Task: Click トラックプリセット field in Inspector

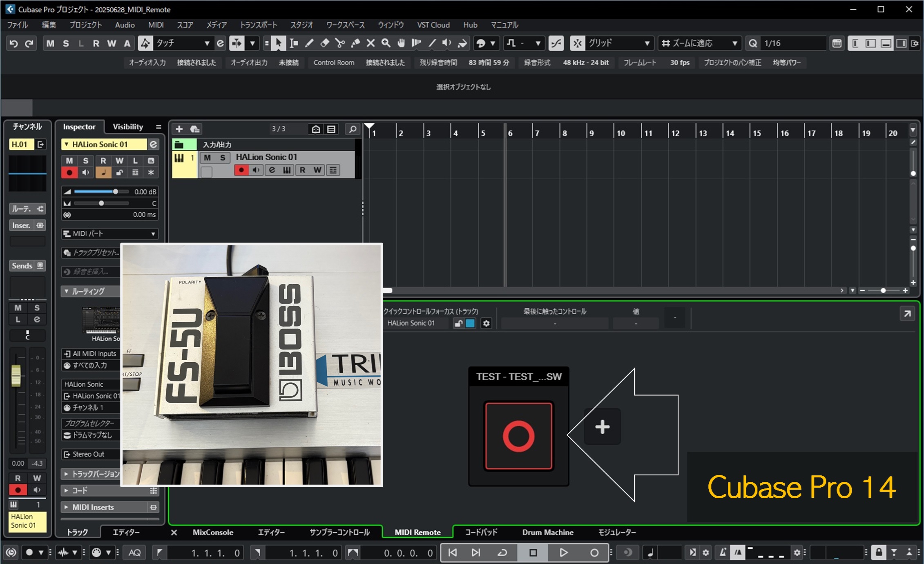Action: (92, 253)
